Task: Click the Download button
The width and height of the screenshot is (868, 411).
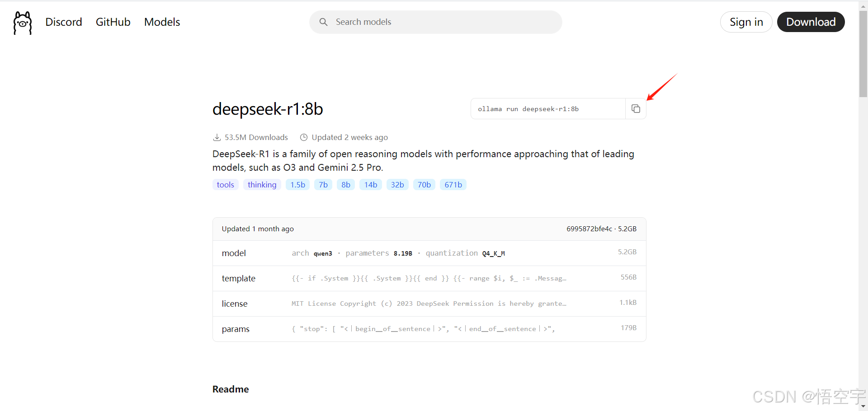Action: 811,22
